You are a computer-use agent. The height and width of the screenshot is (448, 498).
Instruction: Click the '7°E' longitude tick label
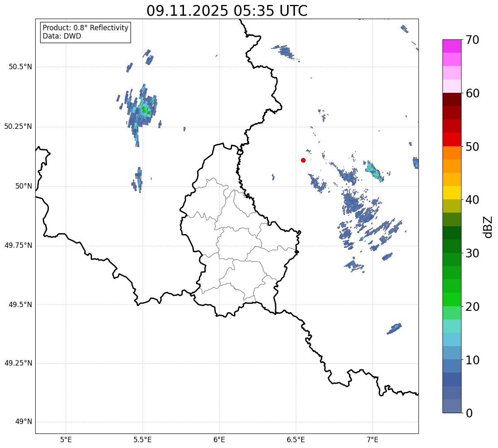pos(372,439)
